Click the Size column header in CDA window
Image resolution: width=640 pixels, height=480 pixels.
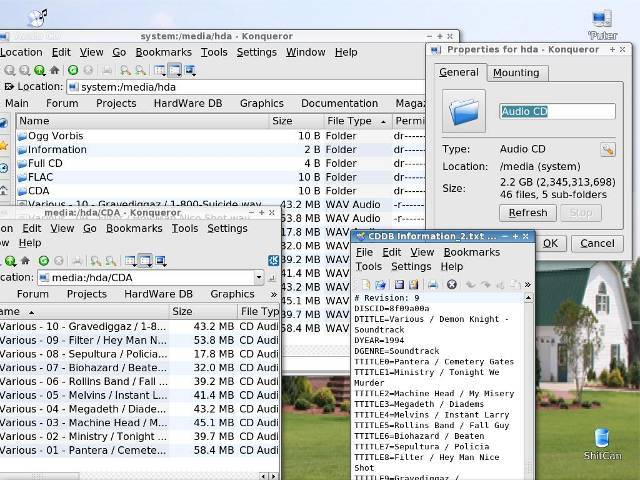[x=203, y=311]
